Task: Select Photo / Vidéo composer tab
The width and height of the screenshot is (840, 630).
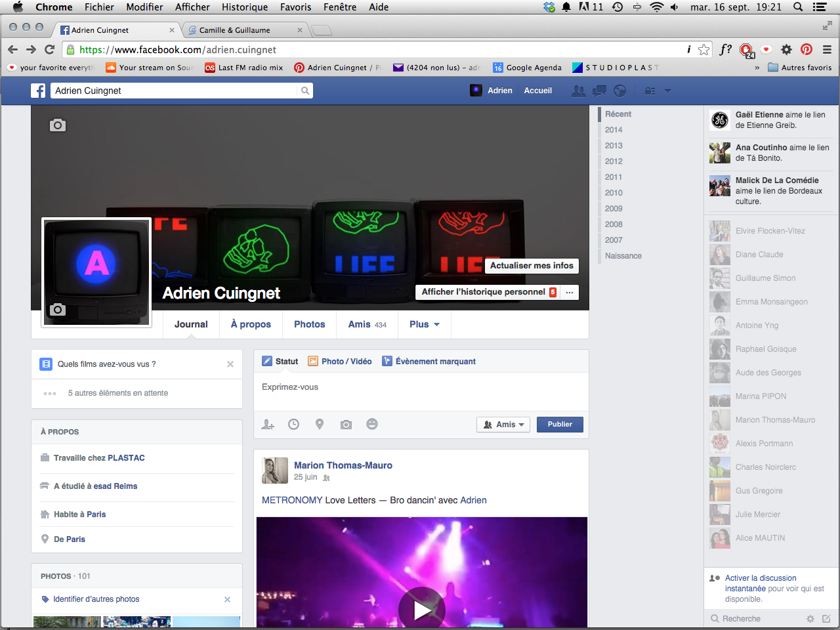Action: point(340,362)
